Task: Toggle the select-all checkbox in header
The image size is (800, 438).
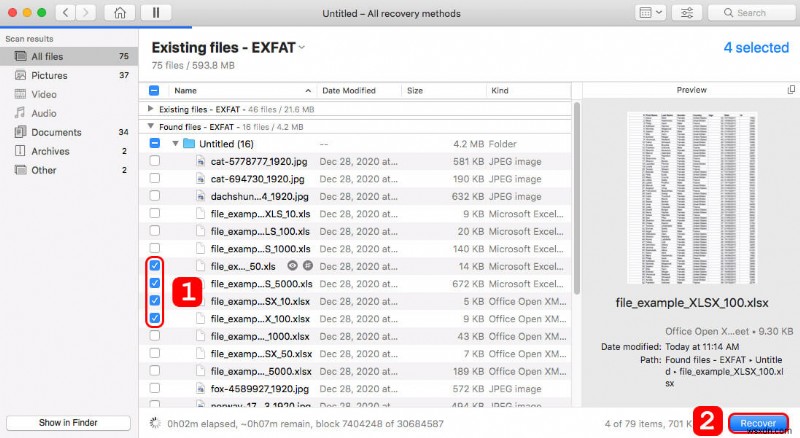Action: [x=154, y=90]
